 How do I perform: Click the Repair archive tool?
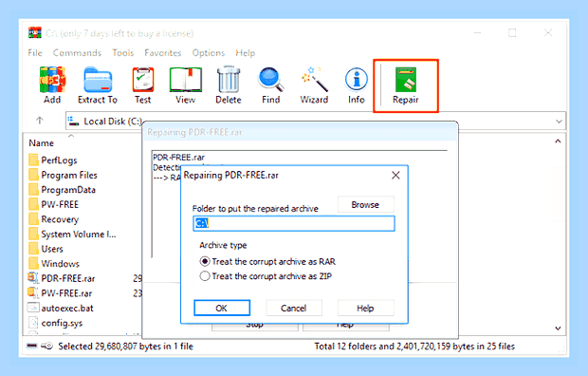pos(405,85)
